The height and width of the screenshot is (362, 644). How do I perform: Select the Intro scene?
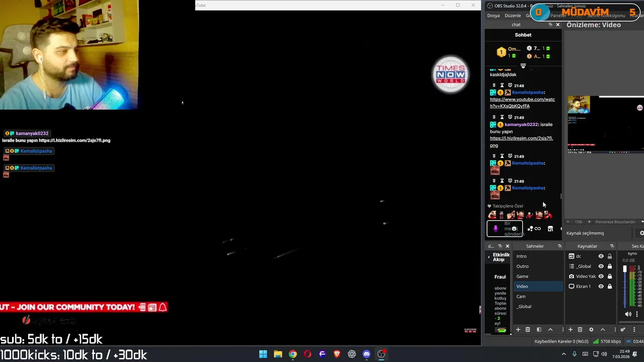(538, 256)
